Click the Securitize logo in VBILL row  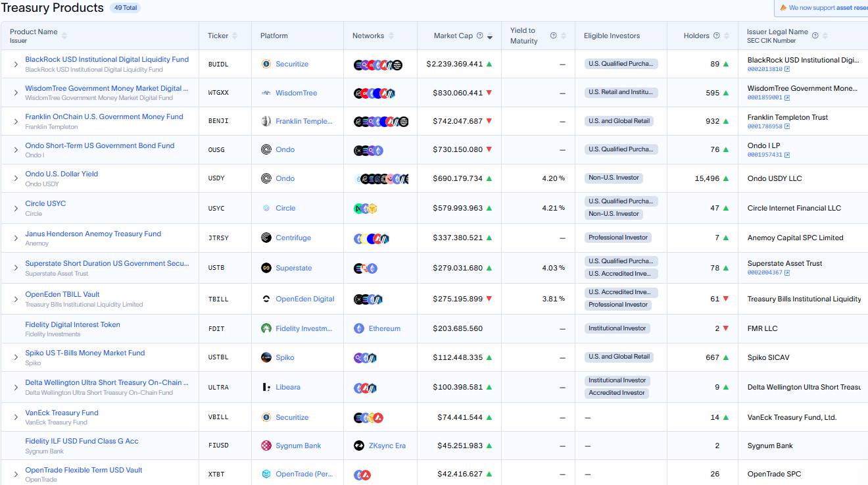(x=266, y=417)
